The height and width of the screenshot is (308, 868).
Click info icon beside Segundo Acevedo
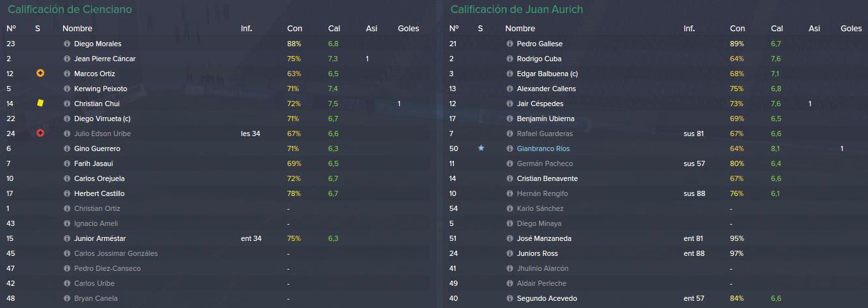509,298
